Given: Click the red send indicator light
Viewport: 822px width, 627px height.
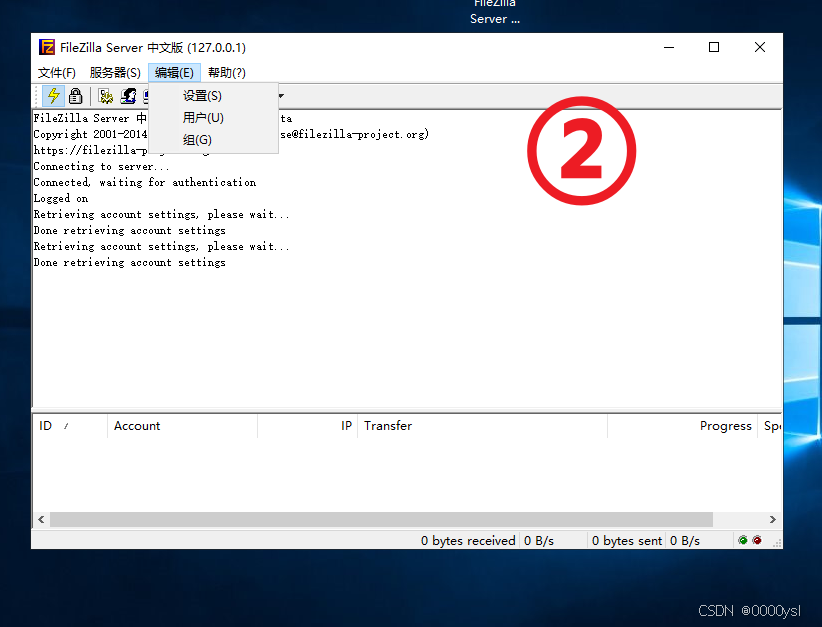Looking at the screenshot, I should click(757, 540).
